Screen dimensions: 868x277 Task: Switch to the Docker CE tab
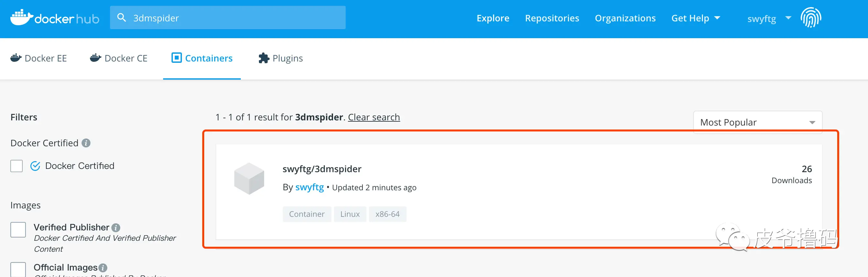[x=118, y=58]
